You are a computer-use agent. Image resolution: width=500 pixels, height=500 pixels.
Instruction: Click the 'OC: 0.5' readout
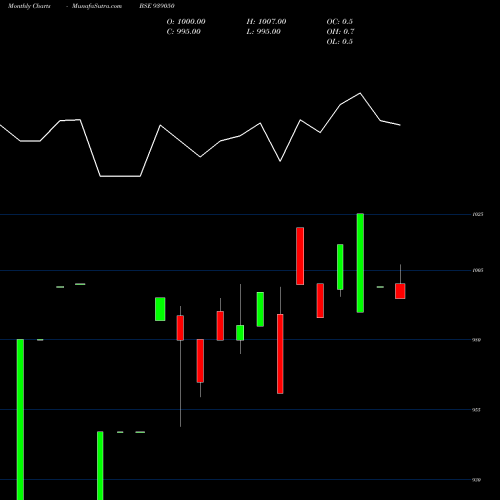340,22
